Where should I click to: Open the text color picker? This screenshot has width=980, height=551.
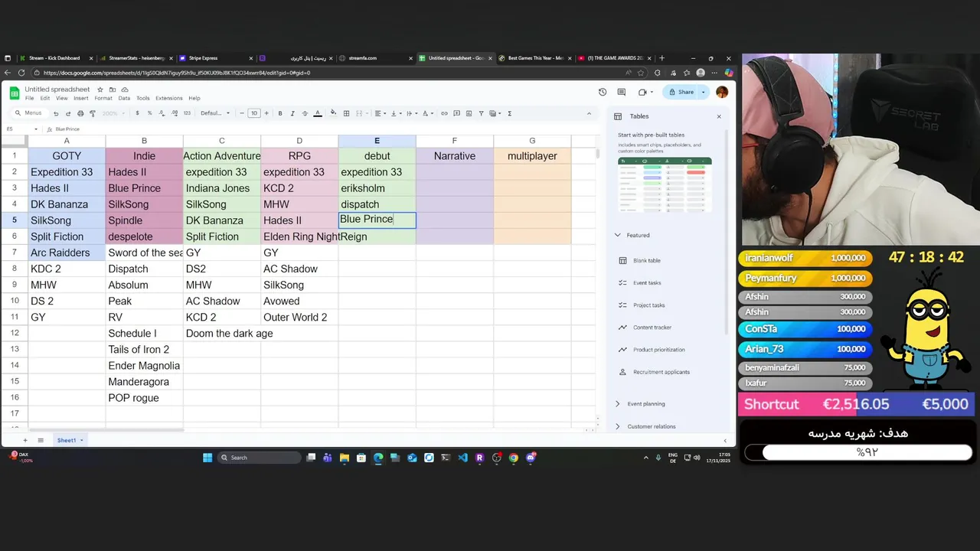pos(318,113)
